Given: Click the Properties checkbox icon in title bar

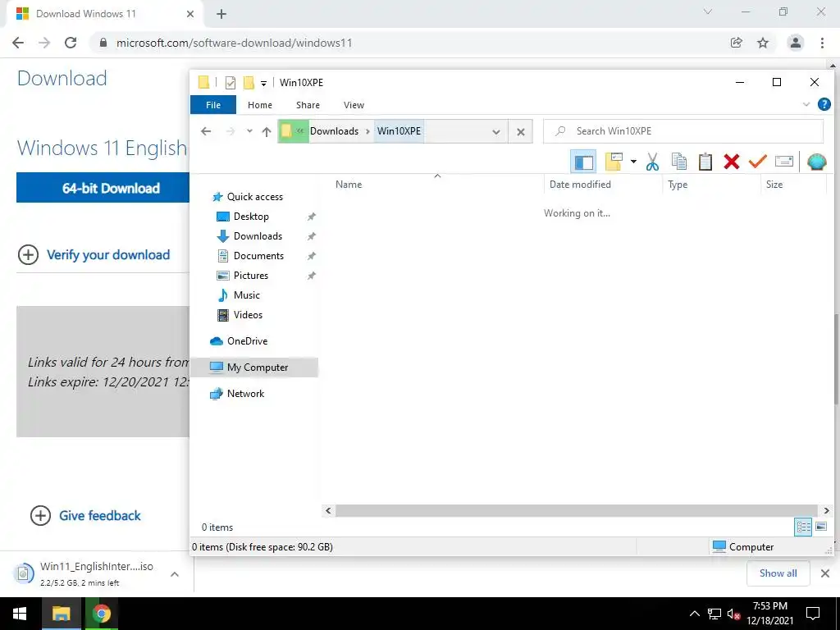Looking at the screenshot, I should (x=231, y=83).
